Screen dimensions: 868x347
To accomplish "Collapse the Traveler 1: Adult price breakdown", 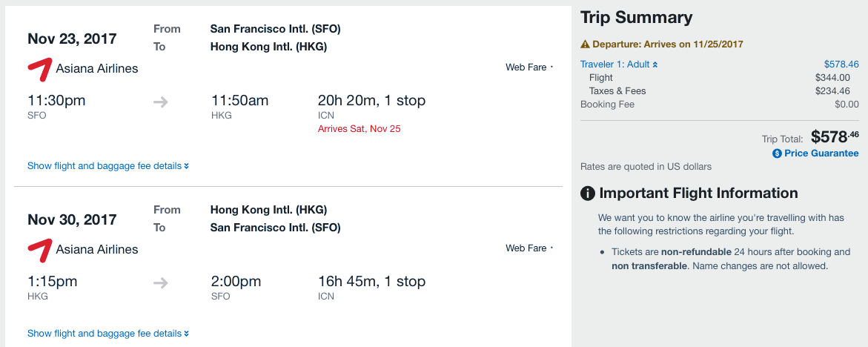I will (x=619, y=65).
